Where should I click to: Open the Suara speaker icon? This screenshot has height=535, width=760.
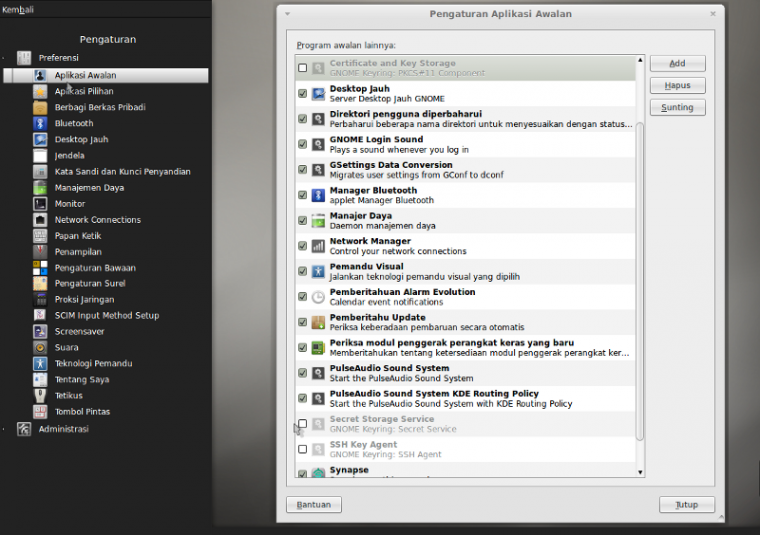(x=40, y=347)
